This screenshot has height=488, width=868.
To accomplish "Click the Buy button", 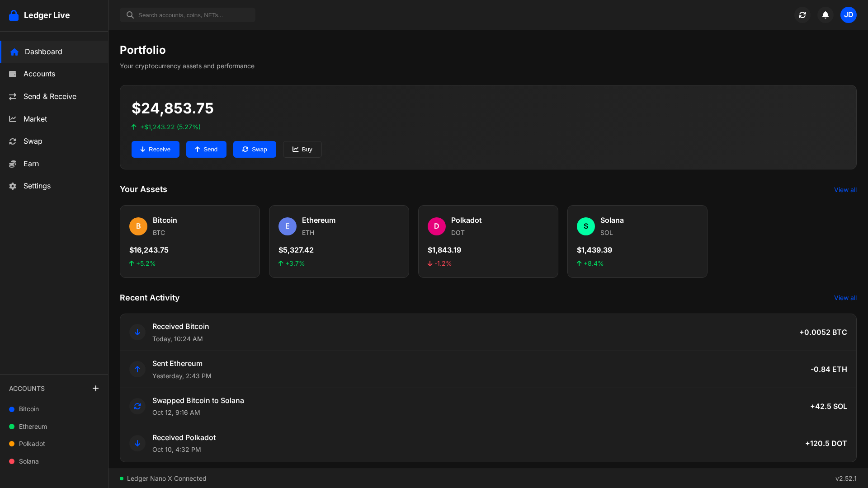I will tap(302, 150).
